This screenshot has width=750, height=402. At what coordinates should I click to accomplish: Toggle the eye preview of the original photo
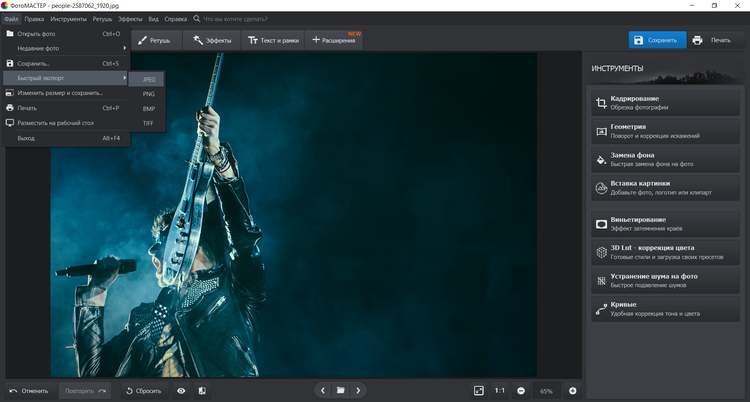pyautogui.click(x=181, y=390)
